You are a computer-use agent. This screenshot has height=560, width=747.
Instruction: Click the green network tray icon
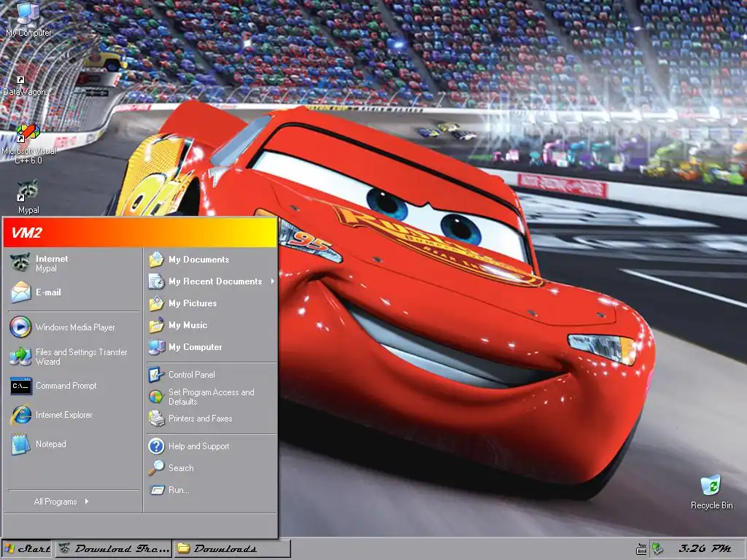point(658,549)
